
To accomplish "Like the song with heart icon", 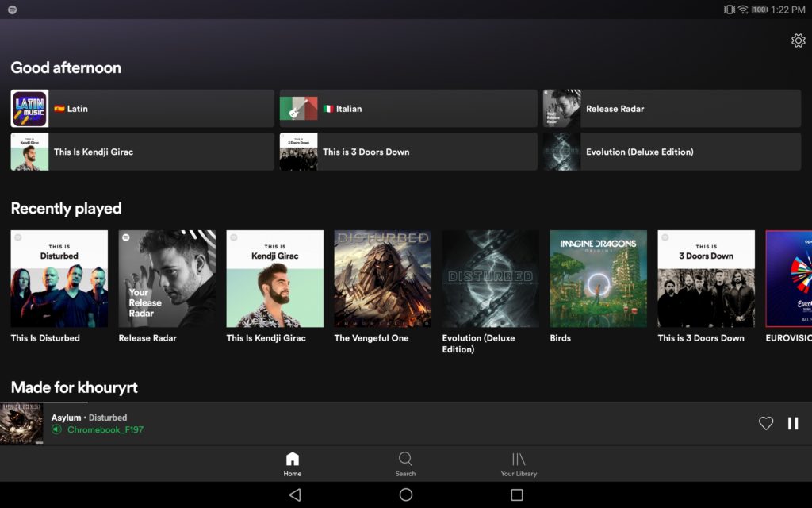I will 765,424.
